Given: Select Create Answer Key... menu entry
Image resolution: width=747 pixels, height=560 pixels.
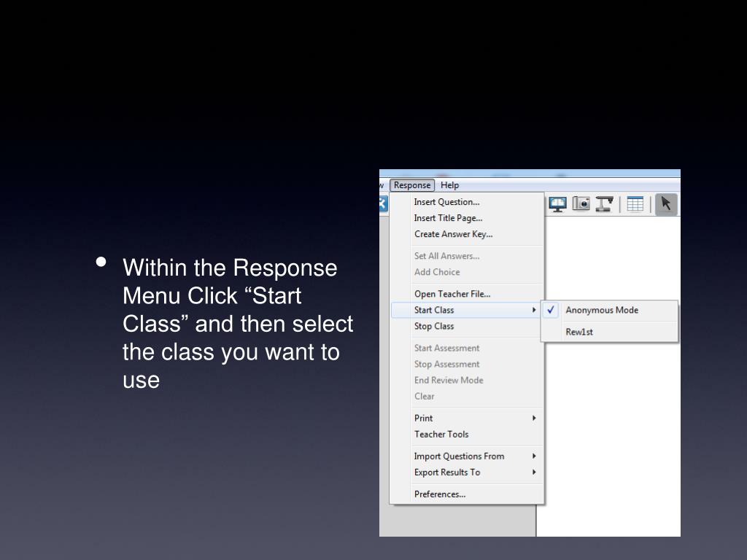Looking at the screenshot, I should point(467,234).
